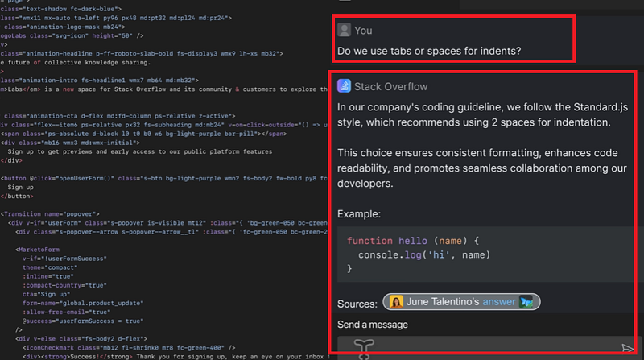Click the cta="Sign up" attribute line
The image size is (644, 360).
[x=46, y=294]
